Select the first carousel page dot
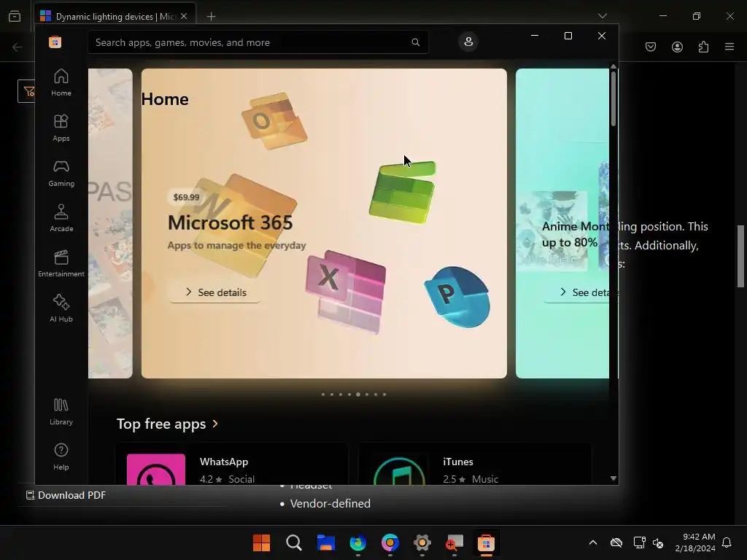 click(x=323, y=394)
